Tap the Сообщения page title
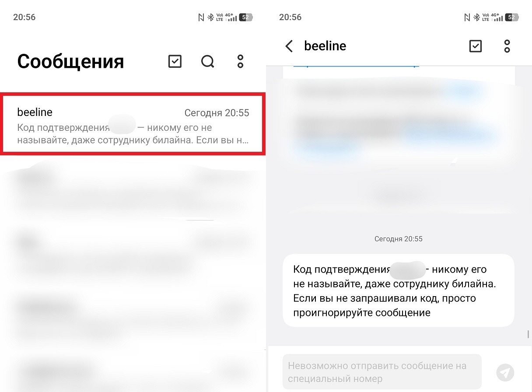The width and height of the screenshot is (532, 392). (x=70, y=62)
